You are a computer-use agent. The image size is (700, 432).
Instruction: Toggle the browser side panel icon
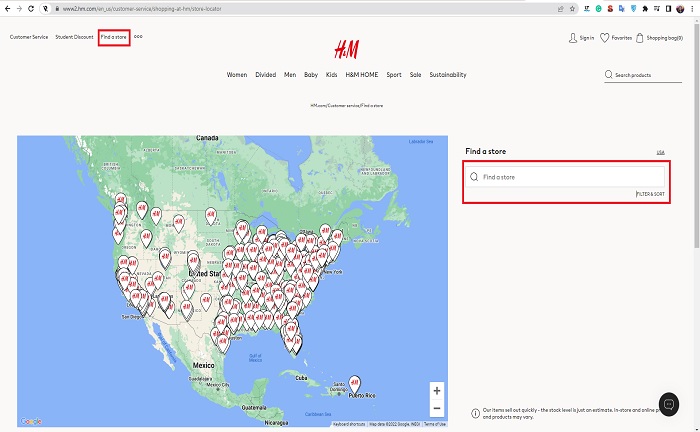click(x=668, y=8)
